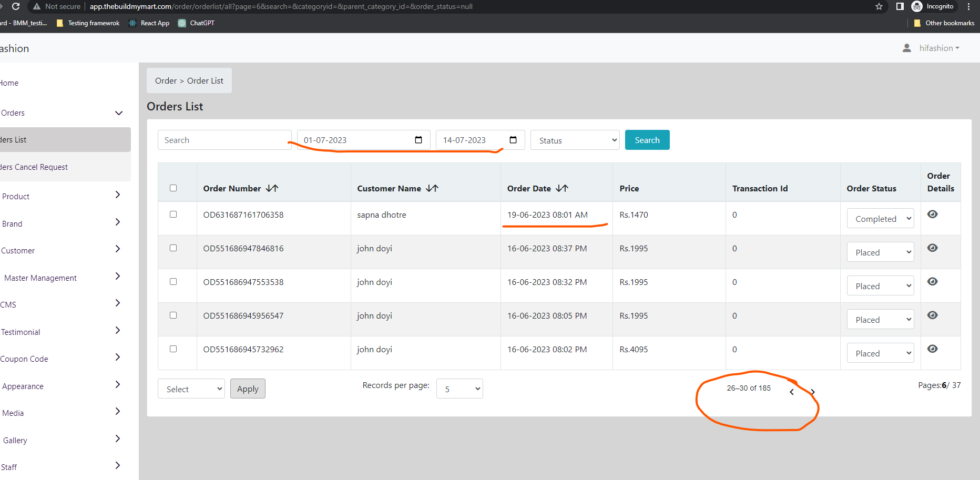The height and width of the screenshot is (480, 980).
Task: View details of order OD551686945956547
Action: tap(932, 315)
